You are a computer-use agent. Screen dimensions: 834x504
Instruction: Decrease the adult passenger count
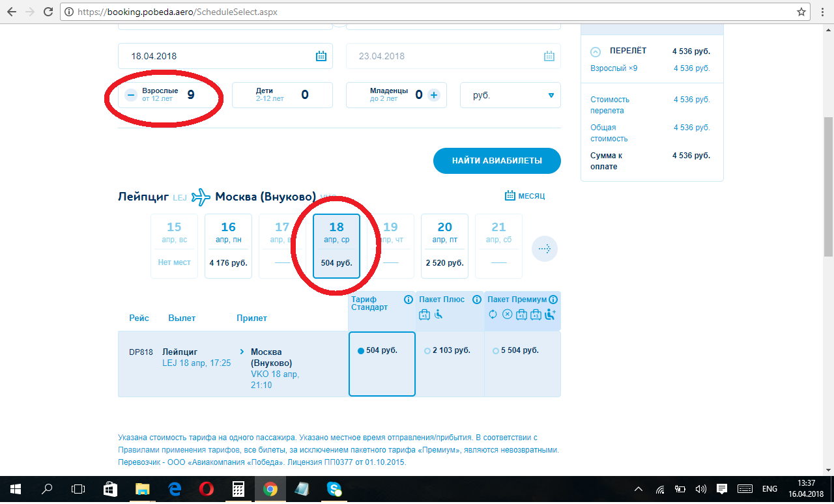[x=131, y=95]
